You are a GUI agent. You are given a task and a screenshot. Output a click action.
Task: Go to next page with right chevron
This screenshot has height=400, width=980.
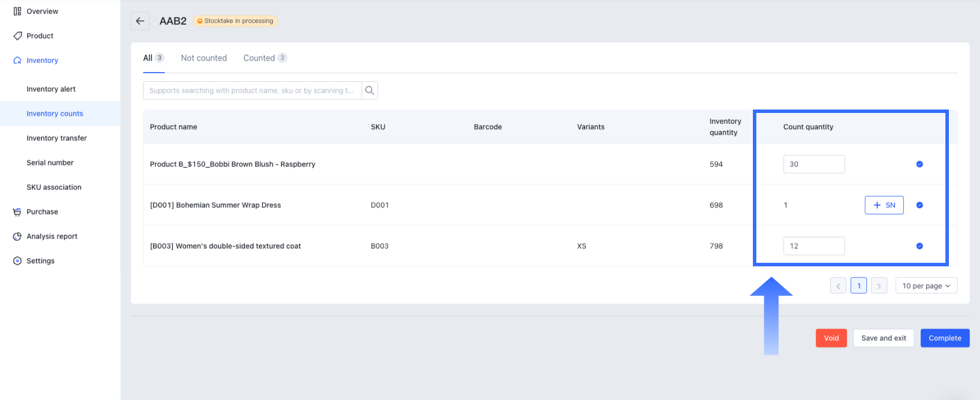[x=879, y=286]
